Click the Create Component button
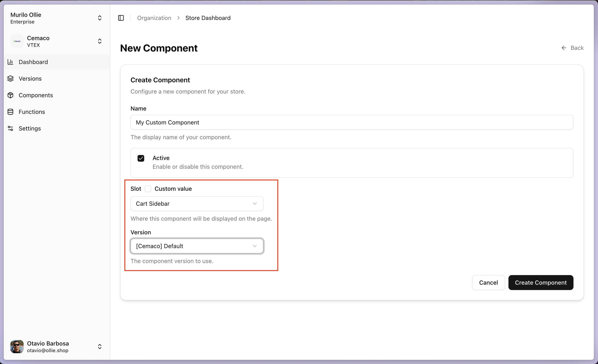Viewport: 598px width, 364px height. (x=541, y=283)
